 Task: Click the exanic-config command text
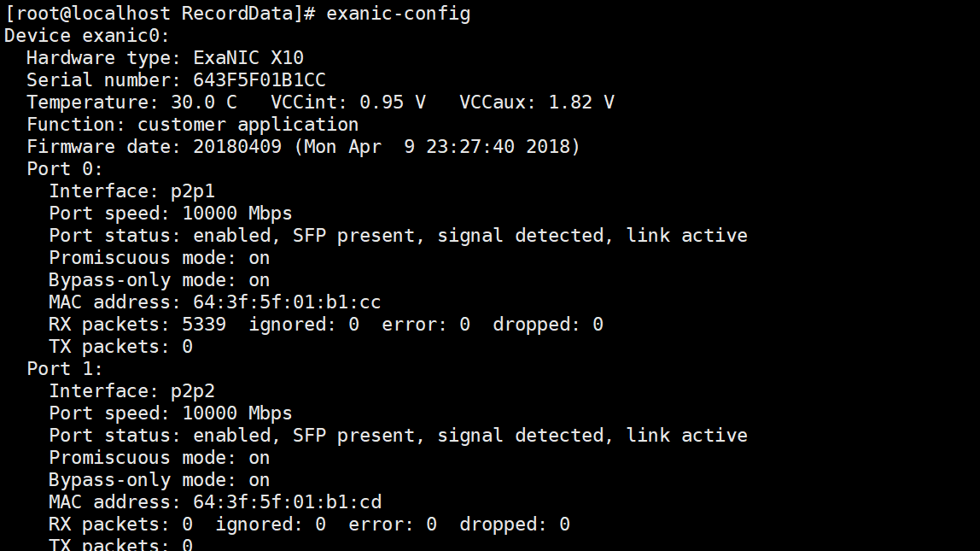click(x=398, y=14)
